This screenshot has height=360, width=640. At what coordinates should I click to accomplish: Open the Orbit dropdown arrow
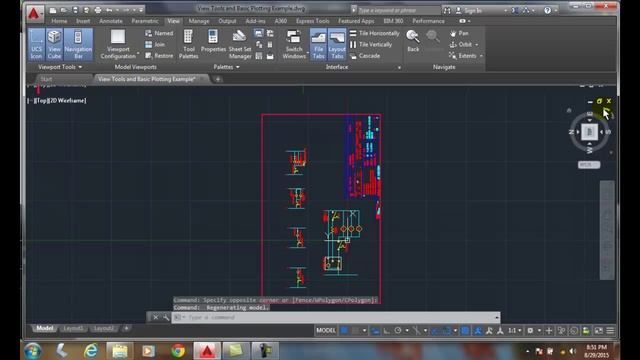[x=477, y=45]
